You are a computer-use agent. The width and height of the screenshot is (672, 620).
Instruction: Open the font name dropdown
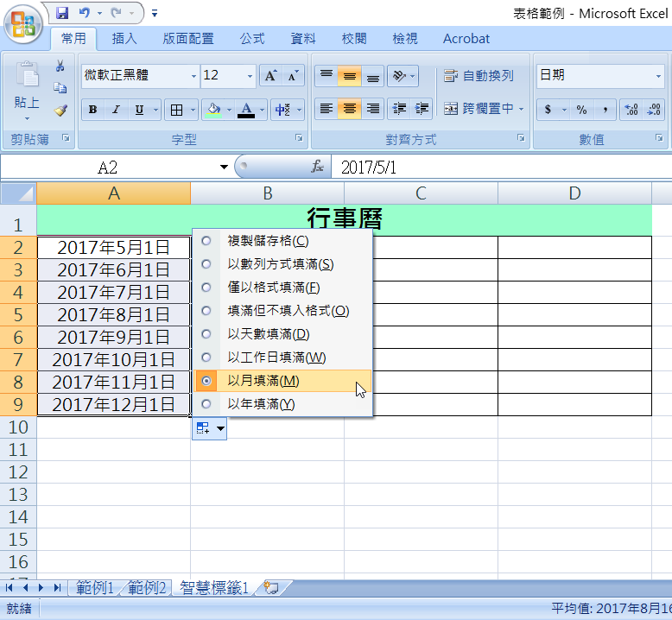click(193, 76)
